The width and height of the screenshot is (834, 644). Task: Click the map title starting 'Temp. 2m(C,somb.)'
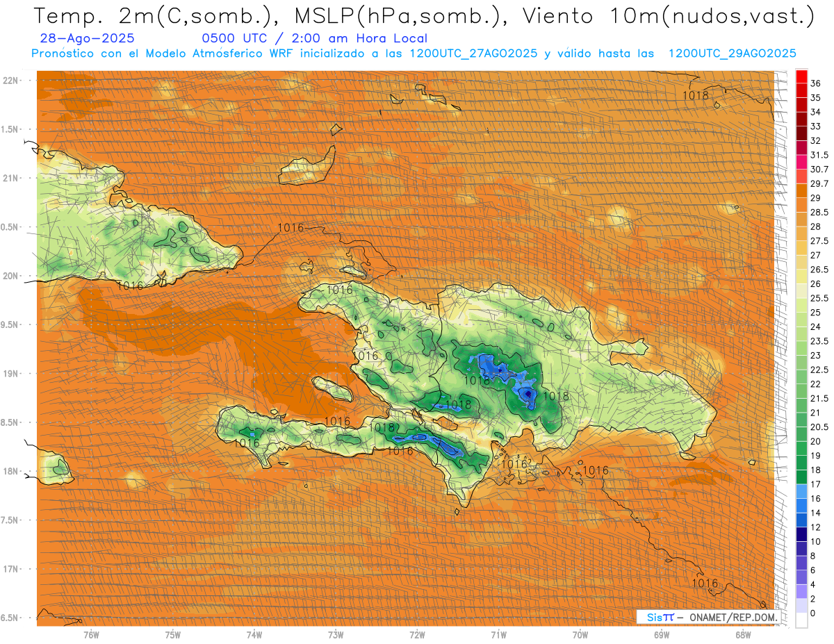click(423, 17)
